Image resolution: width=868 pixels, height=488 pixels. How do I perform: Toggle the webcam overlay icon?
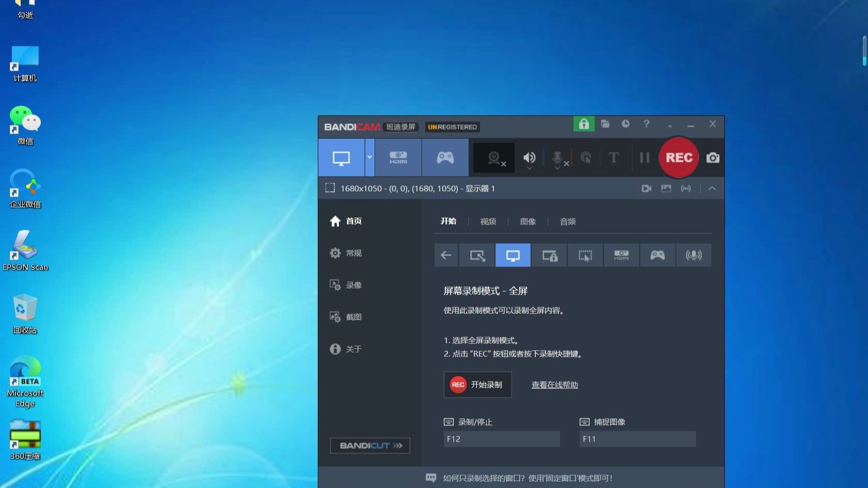point(495,158)
